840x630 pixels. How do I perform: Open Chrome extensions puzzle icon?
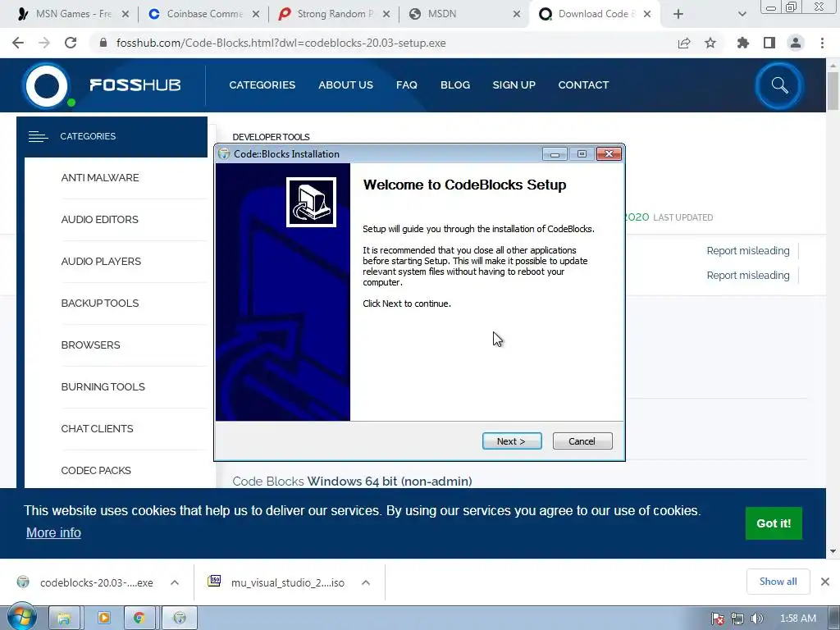(x=743, y=43)
